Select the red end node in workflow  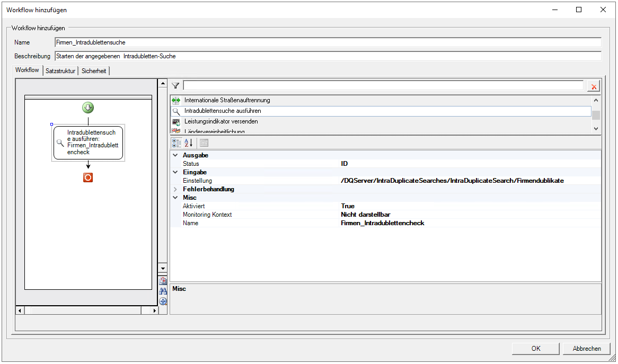point(88,177)
